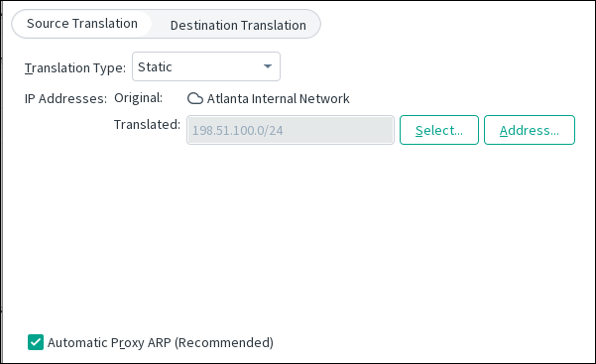Click the IP Addresses label
The height and width of the screenshot is (364, 596).
point(65,98)
